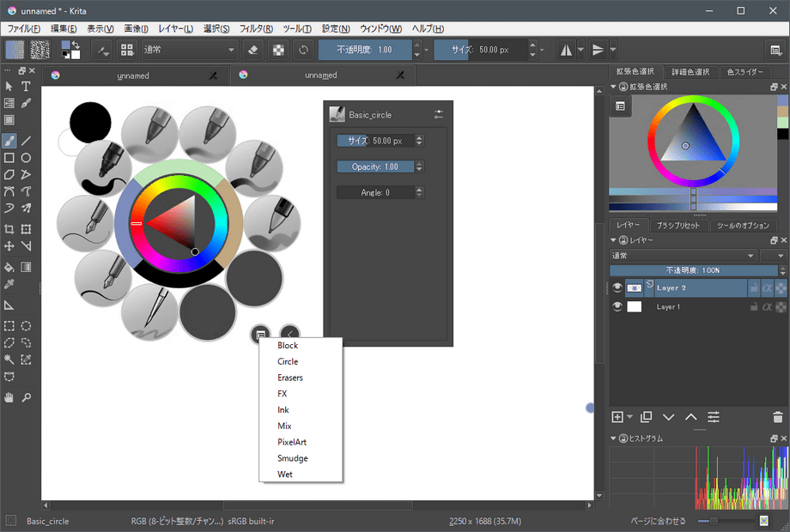
Task: Toggle inherit alpha on Layer 2
Action: click(767, 288)
